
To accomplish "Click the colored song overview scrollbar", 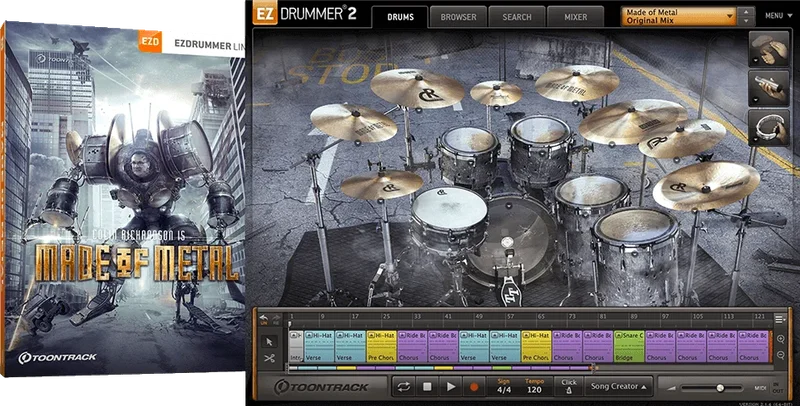I will 441,367.
